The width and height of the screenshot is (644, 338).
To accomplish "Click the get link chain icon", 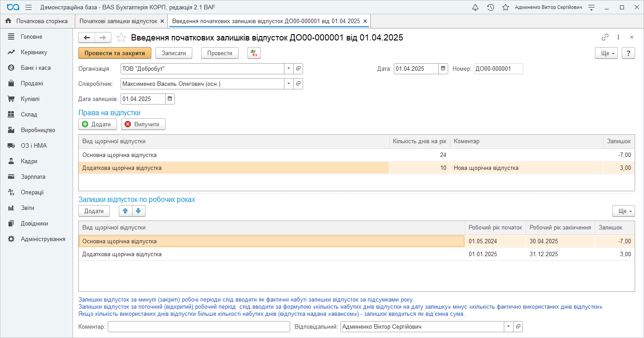I will [605, 37].
